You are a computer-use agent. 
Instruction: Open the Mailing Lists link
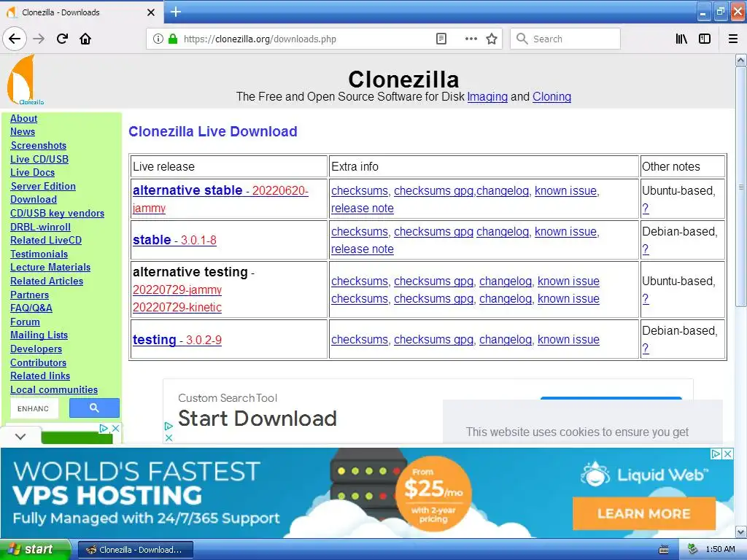[x=39, y=335]
